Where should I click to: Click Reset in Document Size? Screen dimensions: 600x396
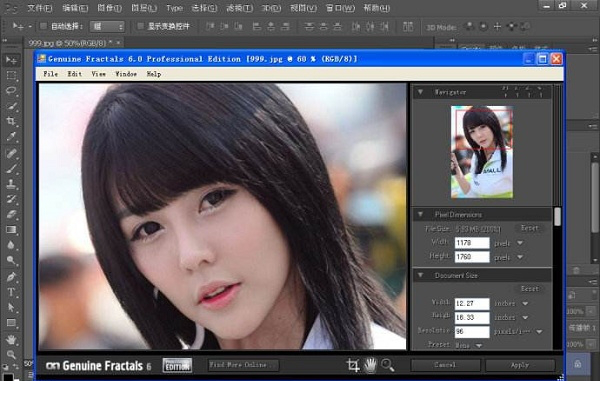click(530, 289)
